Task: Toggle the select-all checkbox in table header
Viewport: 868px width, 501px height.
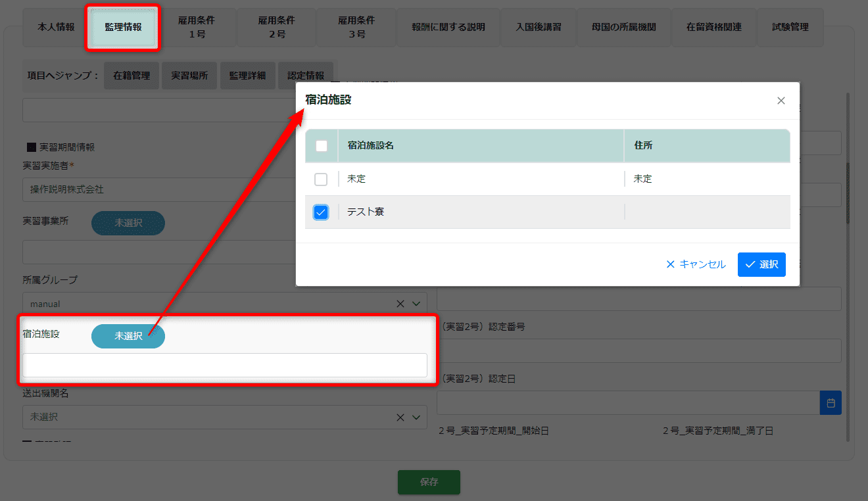Action: click(x=322, y=146)
